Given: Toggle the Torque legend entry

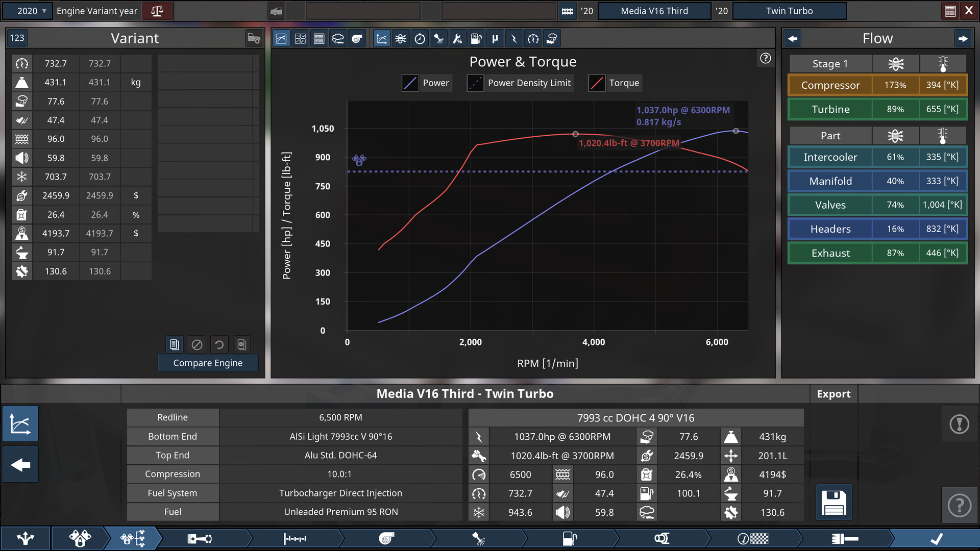Looking at the screenshot, I should [x=624, y=83].
